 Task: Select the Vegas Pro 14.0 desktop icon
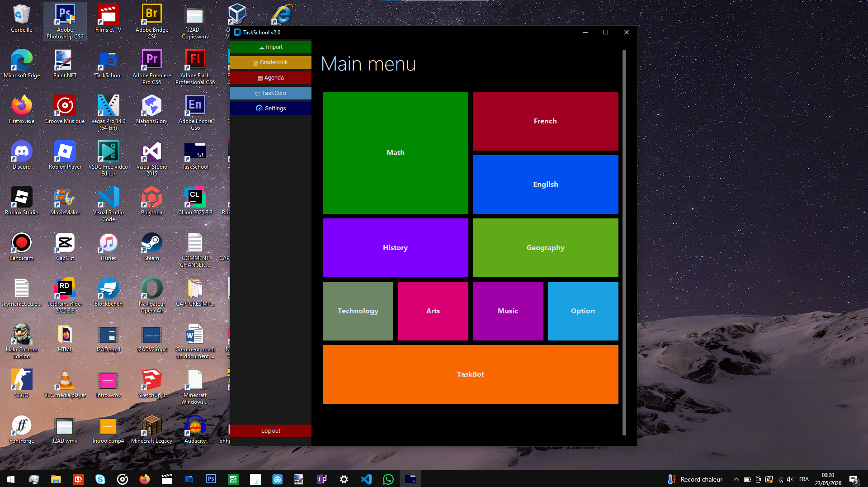pyautogui.click(x=108, y=113)
